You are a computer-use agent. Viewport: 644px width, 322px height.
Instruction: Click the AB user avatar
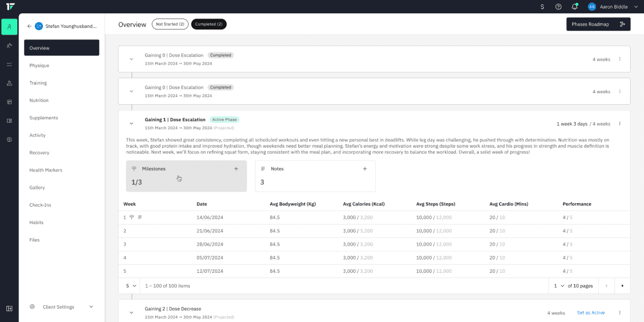592,6
